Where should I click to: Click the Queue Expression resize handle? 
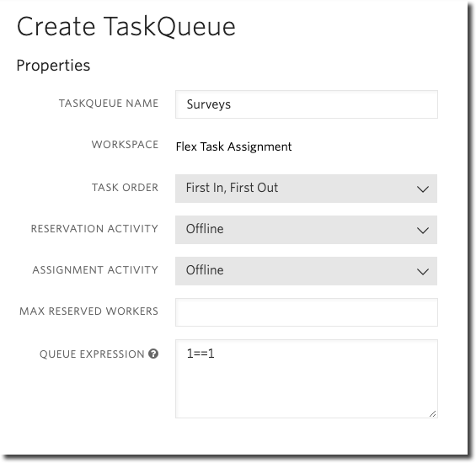click(x=433, y=413)
